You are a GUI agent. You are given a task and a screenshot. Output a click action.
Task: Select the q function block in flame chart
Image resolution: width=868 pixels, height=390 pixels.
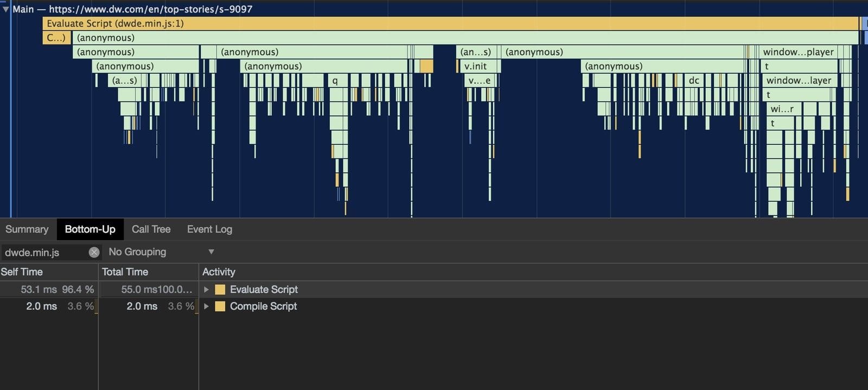point(335,80)
